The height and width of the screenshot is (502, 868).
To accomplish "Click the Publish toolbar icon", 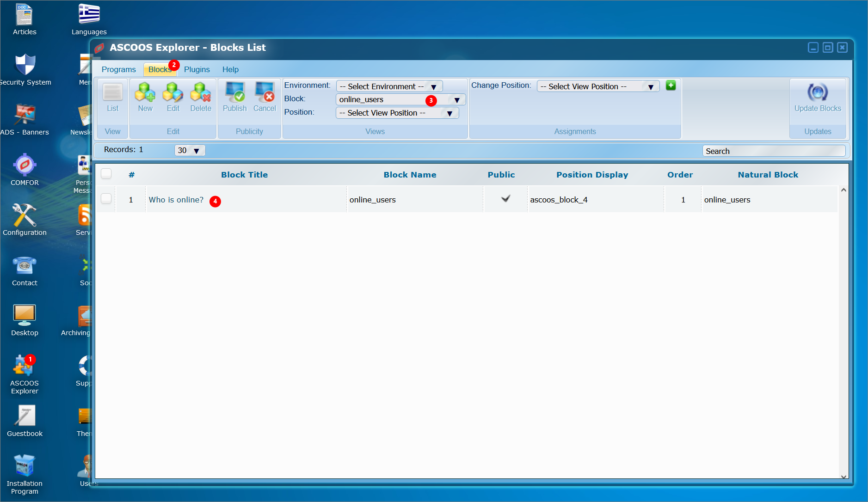I will (x=235, y=98).
